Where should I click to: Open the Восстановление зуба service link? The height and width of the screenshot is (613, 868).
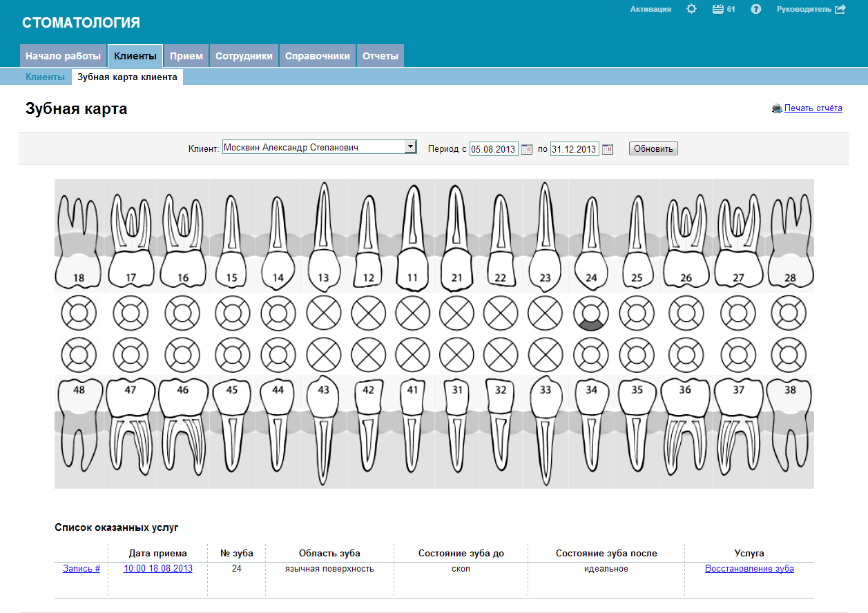pyautogui.click(x=749, y=569)
